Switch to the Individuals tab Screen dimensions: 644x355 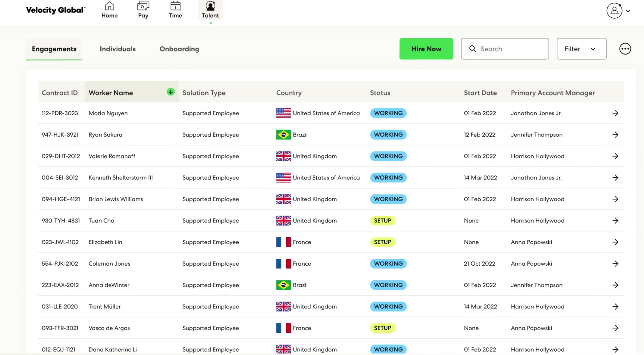[117, 49]
